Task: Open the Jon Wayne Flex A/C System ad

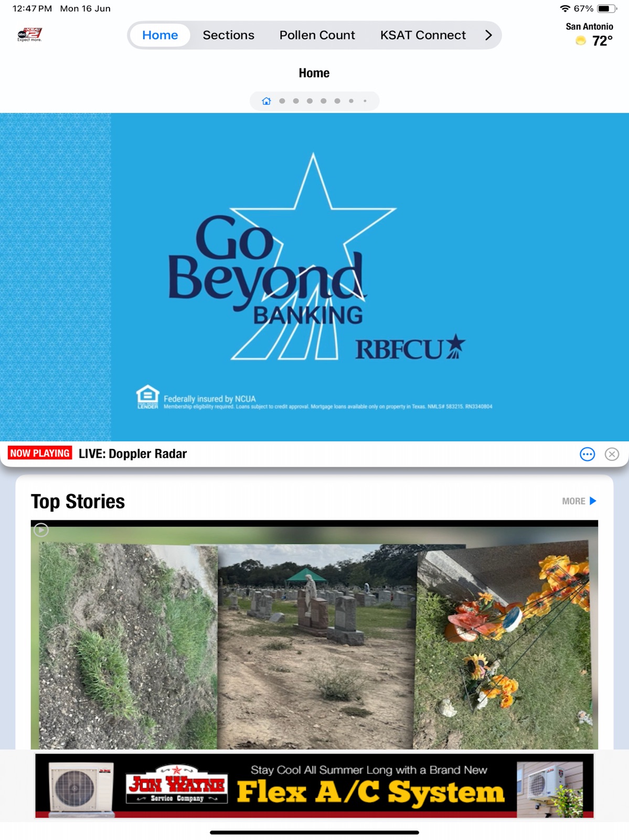Action: [x=314, y=786]
